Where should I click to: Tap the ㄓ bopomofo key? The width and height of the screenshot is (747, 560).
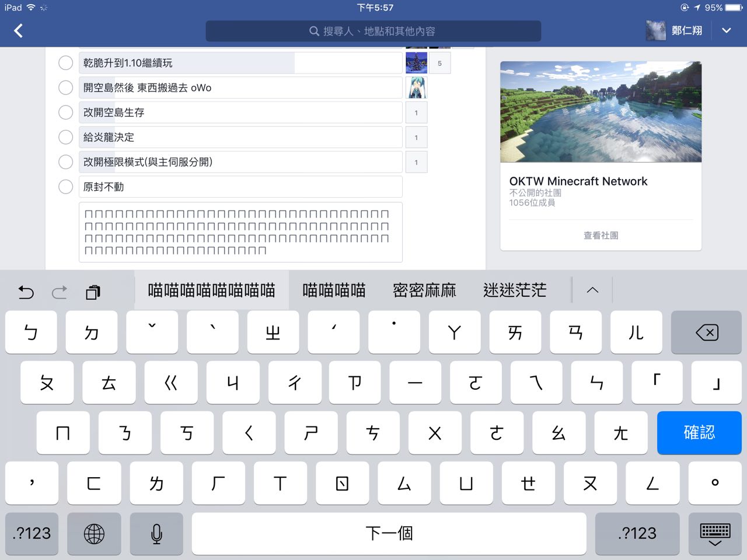click(273, 332)
